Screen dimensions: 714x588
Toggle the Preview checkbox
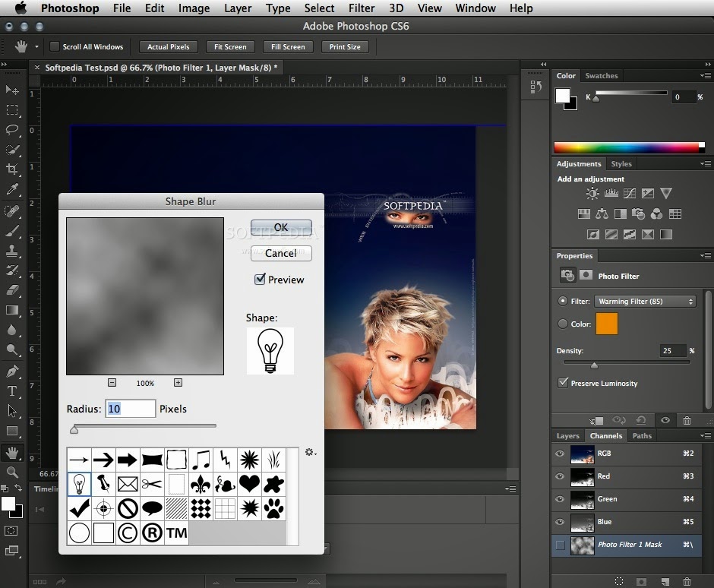261,280
